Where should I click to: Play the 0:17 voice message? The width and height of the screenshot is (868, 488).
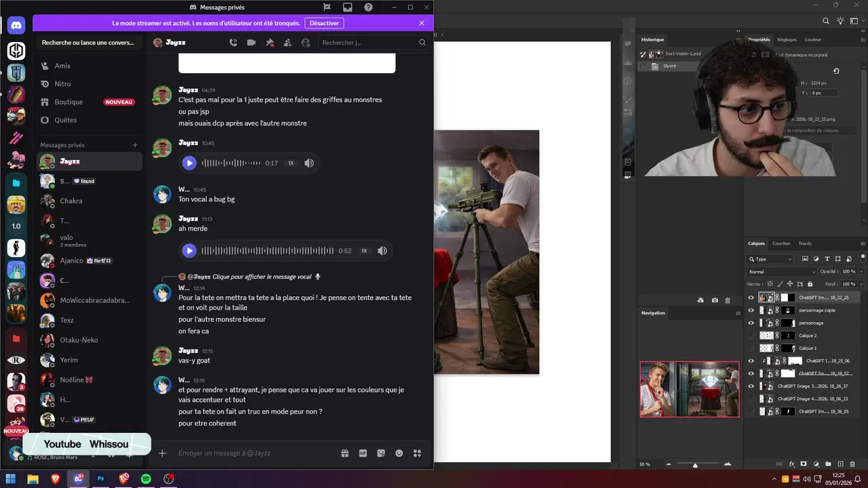(189, 163)
